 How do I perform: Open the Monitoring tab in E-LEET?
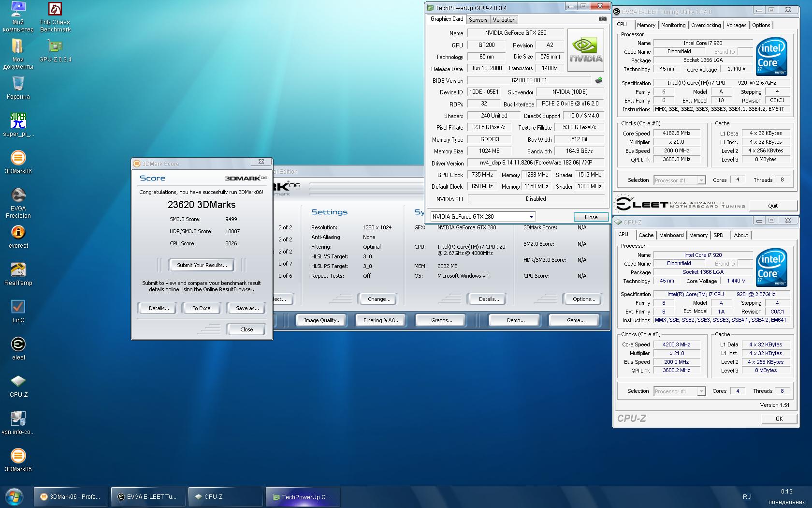click(673, 25)
